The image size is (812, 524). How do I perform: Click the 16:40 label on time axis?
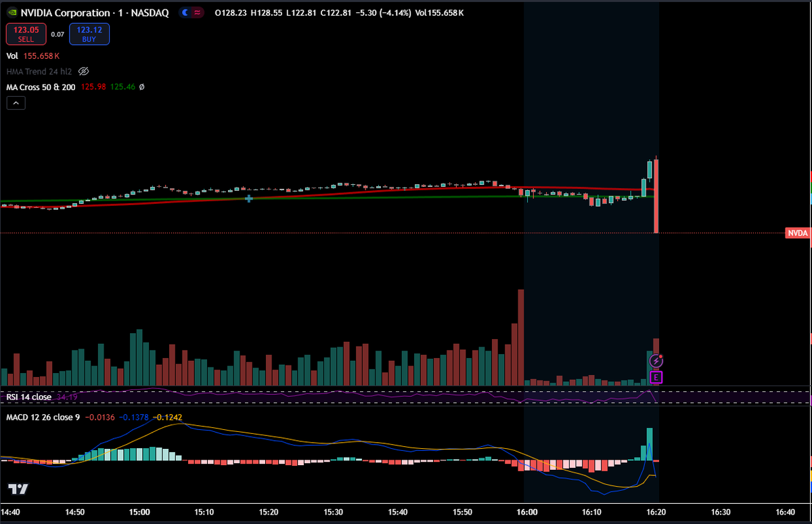coord(785,512)
